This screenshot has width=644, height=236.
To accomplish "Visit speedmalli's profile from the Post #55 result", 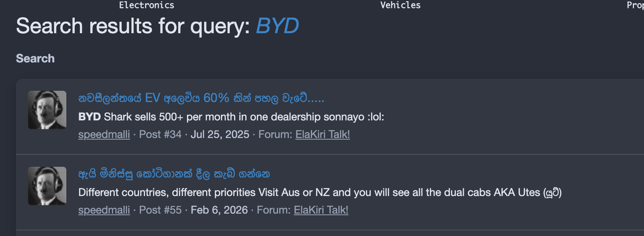I will [104, 210].
